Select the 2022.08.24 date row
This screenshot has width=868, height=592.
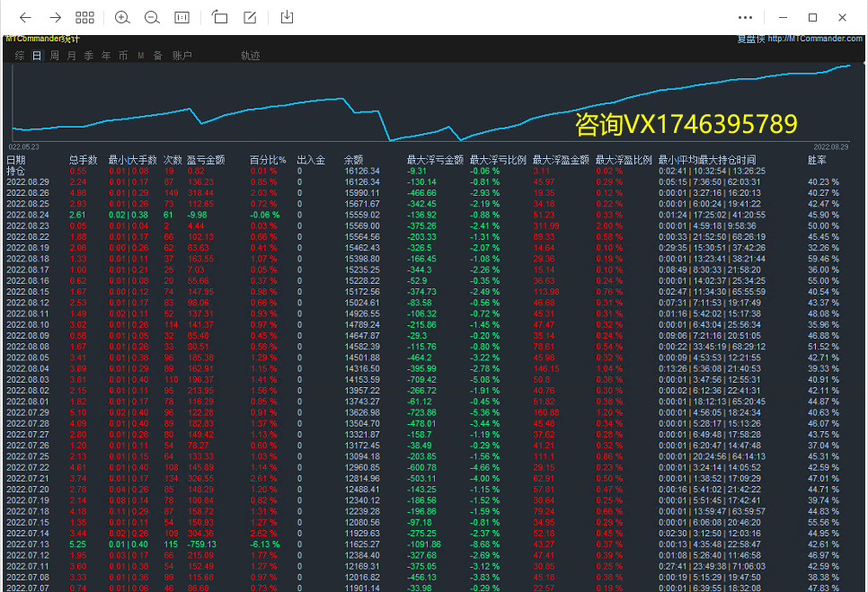click(28, 215)
